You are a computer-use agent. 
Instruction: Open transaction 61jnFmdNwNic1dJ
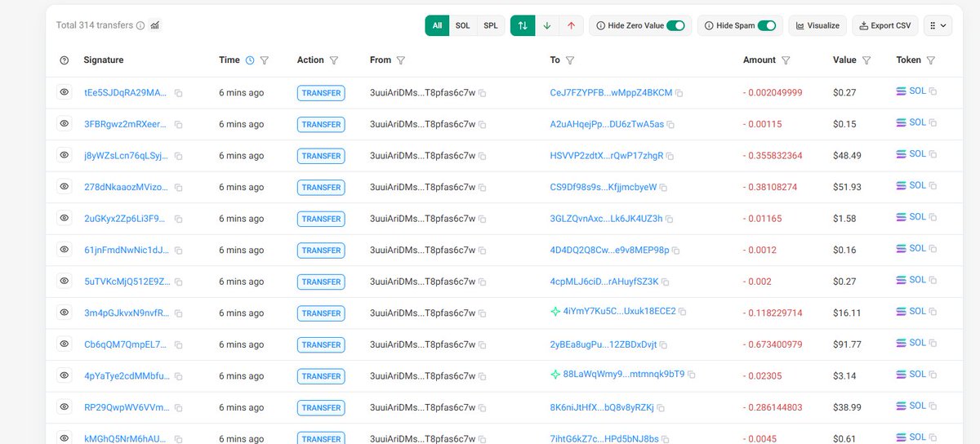pyautogui.click(x=127, y=250)
